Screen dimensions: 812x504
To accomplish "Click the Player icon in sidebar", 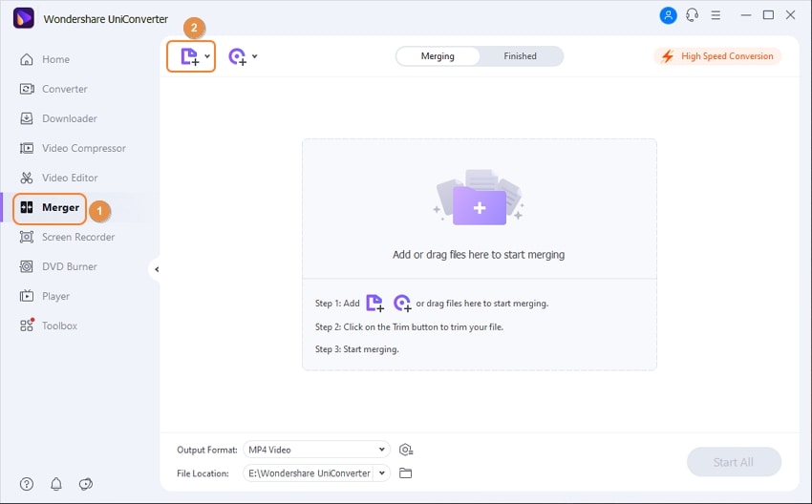I will tap(27, 296).
